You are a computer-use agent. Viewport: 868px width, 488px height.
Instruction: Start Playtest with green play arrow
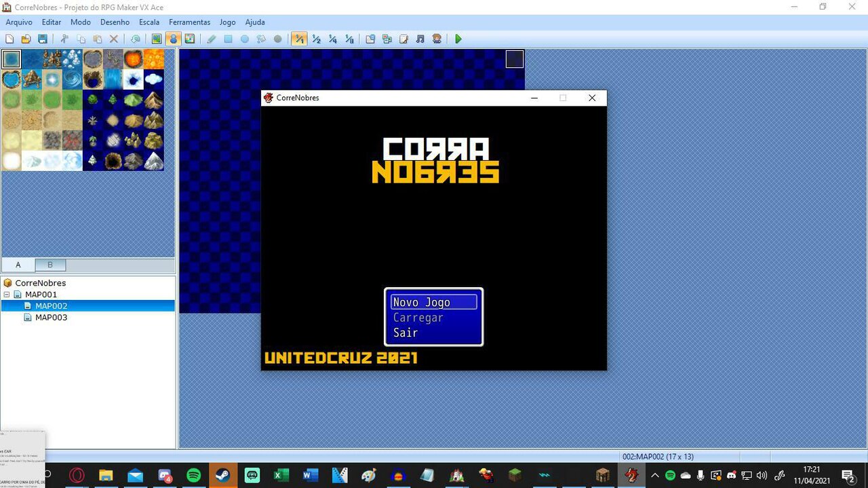(458, 39)
